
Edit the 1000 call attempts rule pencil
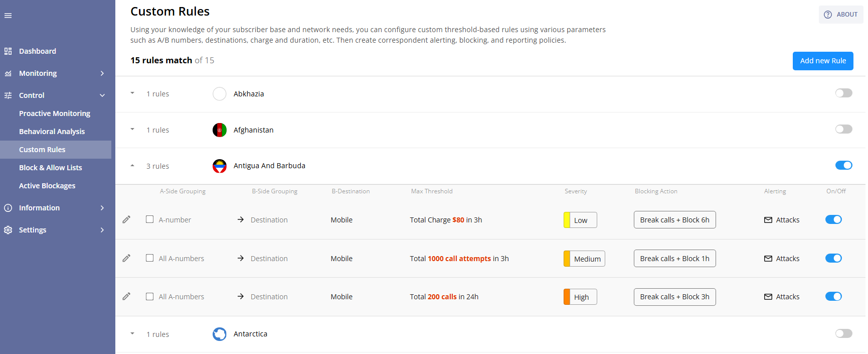point(126,258)
